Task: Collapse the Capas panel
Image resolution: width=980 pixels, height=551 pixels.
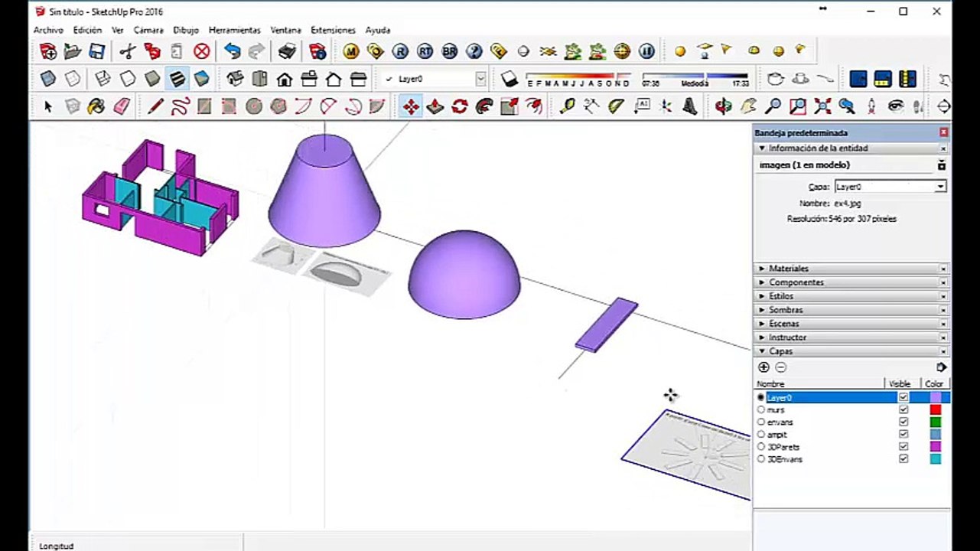Action: [851, 351]
